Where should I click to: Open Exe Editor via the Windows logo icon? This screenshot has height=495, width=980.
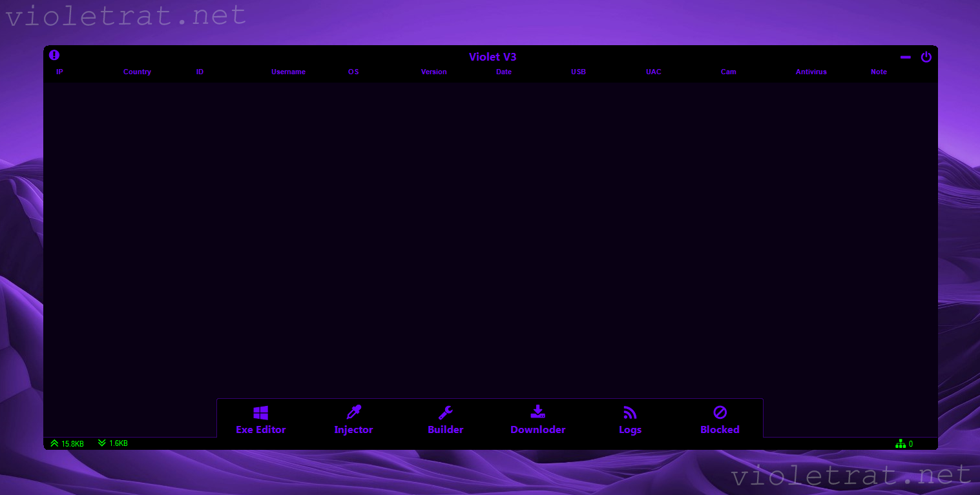point(261,413)
